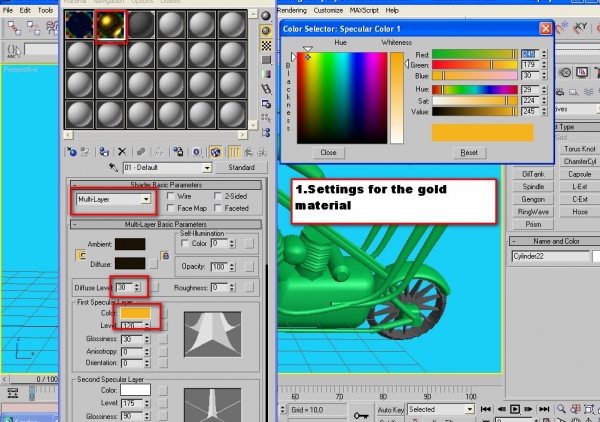Click Reset in Color Selector dialog

pos(469,152)
